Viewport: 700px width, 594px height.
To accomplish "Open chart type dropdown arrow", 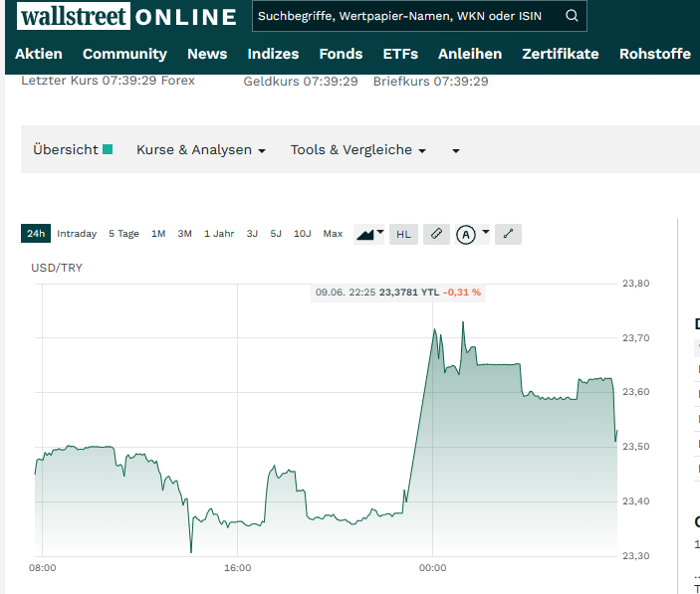I will point(380,232).
